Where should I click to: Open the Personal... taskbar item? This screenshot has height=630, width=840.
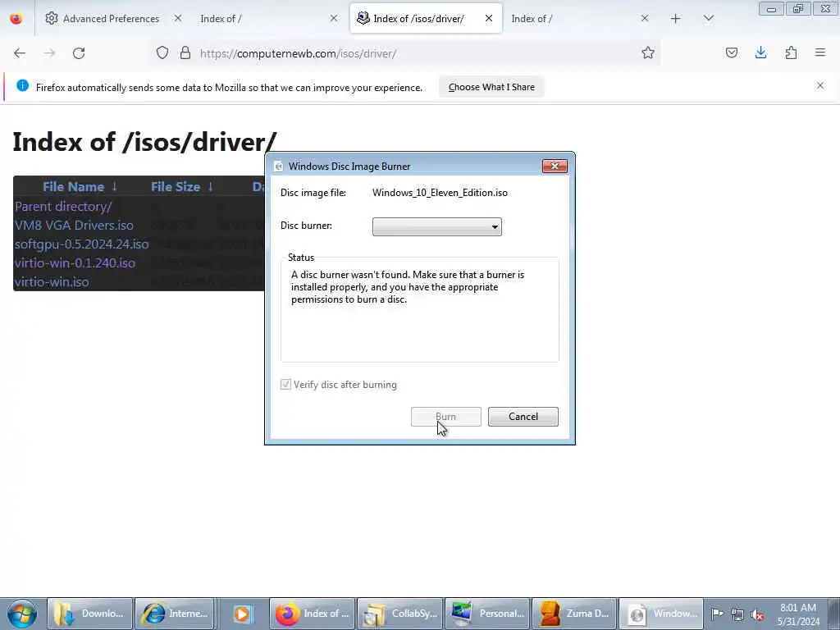pos(487,614)
